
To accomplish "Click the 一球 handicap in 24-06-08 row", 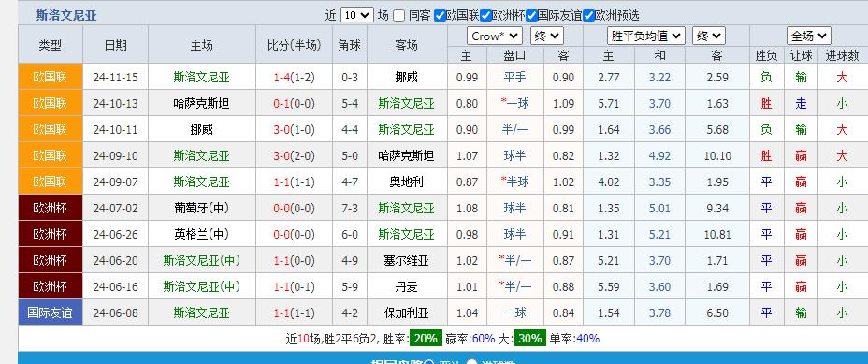I will [514, 313].
